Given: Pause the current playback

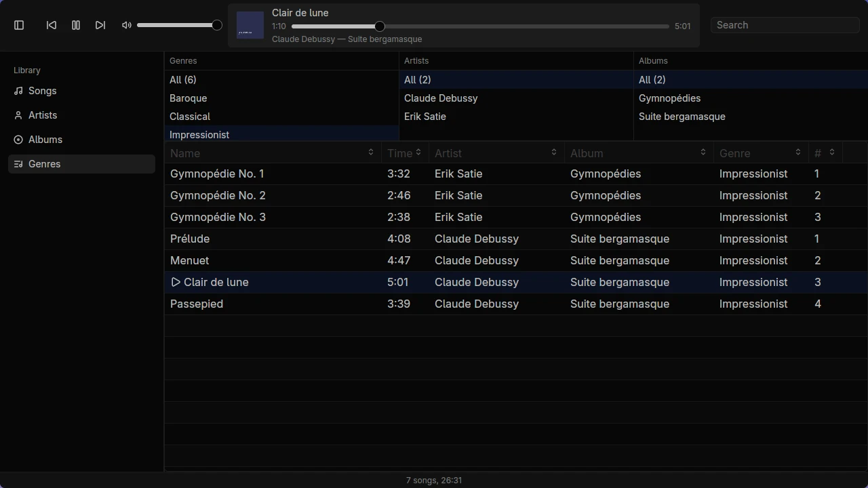Looking at the screenshot, I should [x=76, y=25].
